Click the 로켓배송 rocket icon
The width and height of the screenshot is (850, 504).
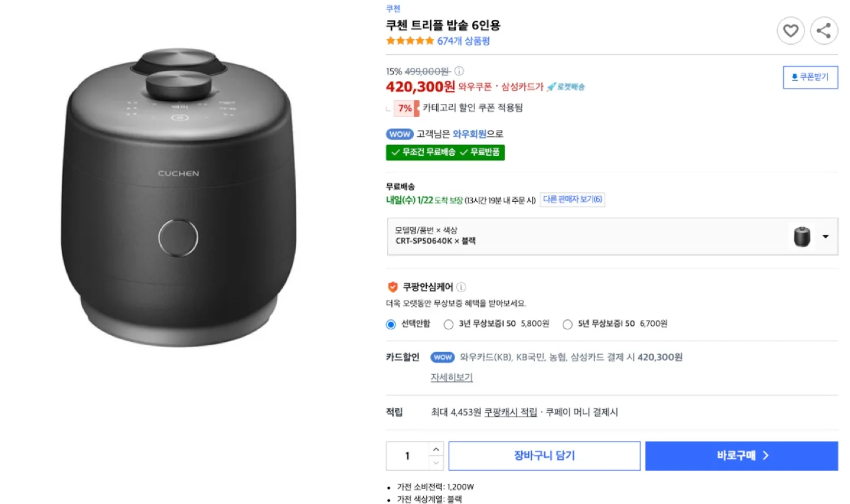click(x=551, y=86)
